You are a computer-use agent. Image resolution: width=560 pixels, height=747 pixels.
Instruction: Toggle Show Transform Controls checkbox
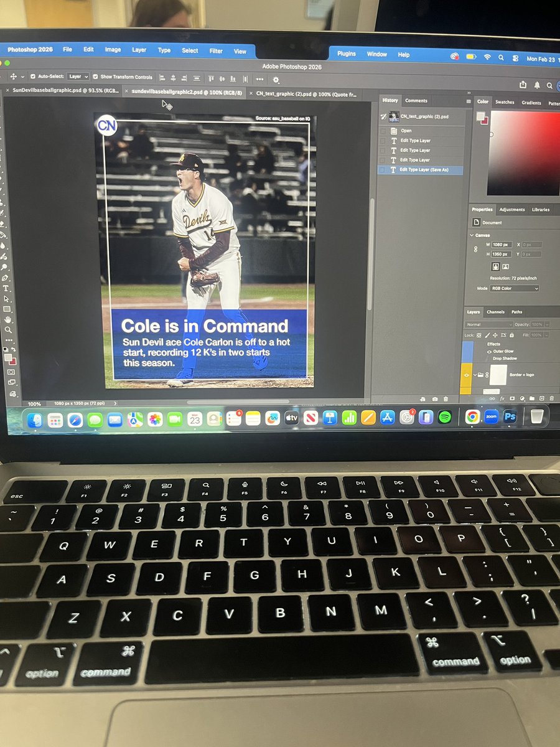[95, 77]
